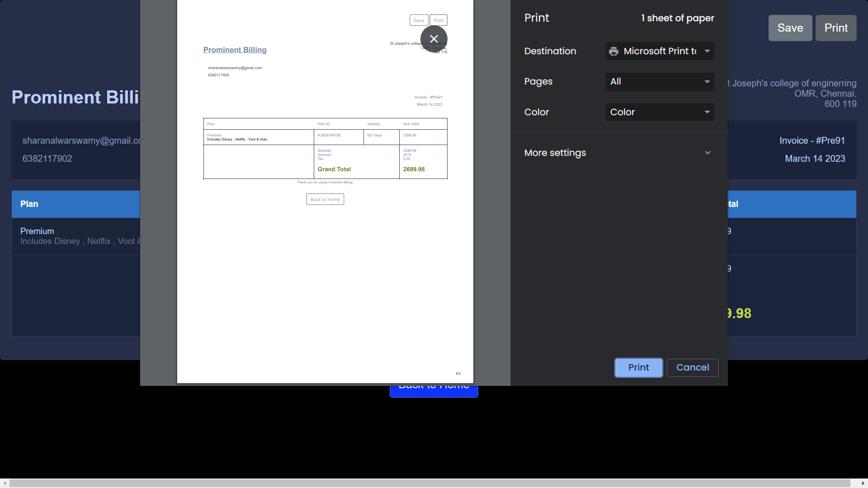Open the Destination dropdown
This screenshot has height=488, width=868.
click(x=660, y=51)
